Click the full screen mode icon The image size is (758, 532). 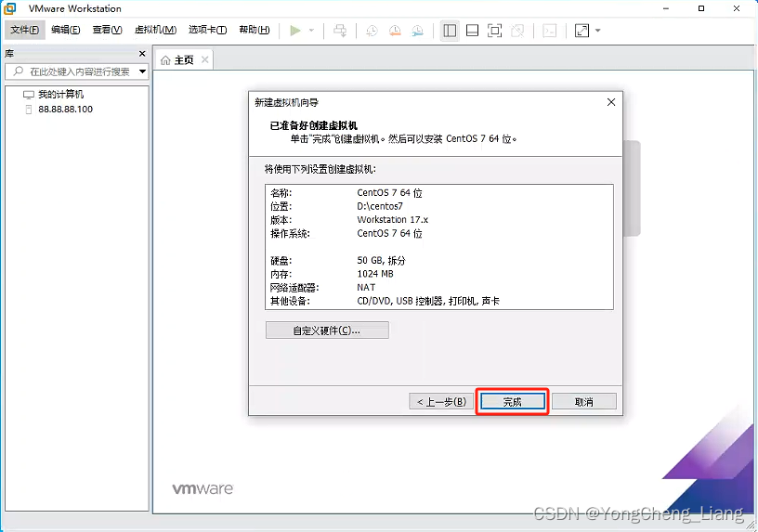click(494, 31)
